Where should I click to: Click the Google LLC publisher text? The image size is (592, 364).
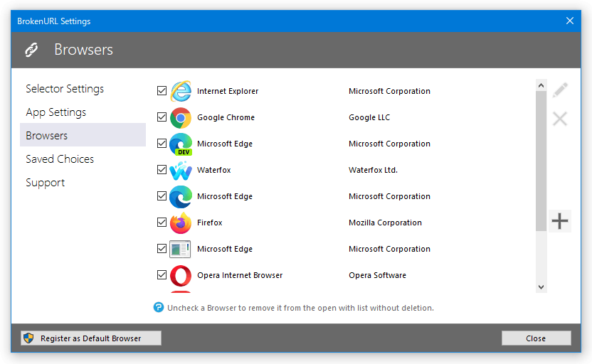click(369, 117)
